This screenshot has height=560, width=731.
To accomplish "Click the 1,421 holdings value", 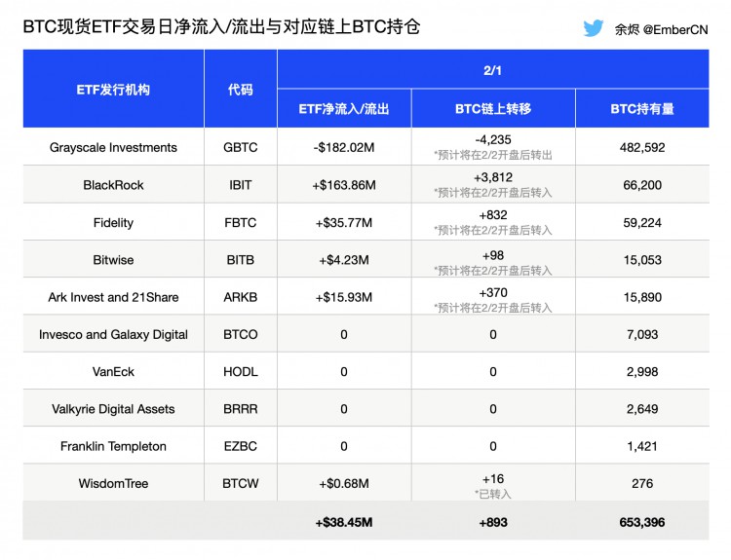I will (642, 446).
